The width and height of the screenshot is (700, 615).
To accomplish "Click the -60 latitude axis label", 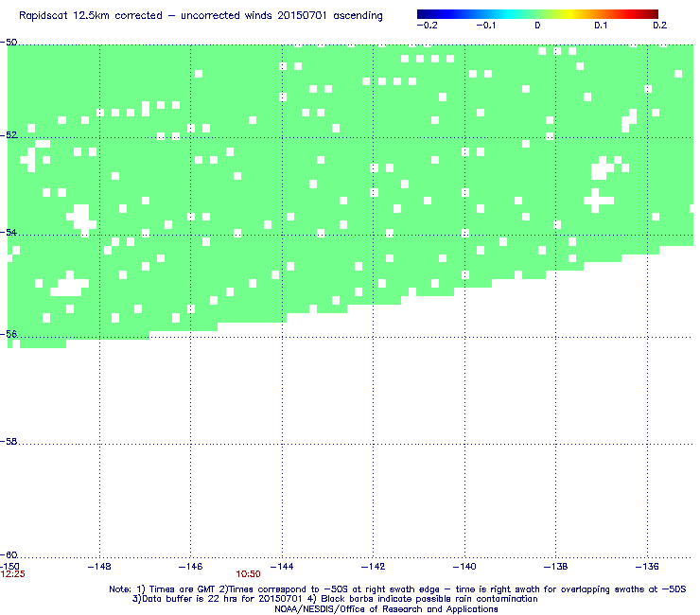I will (9, 554).
